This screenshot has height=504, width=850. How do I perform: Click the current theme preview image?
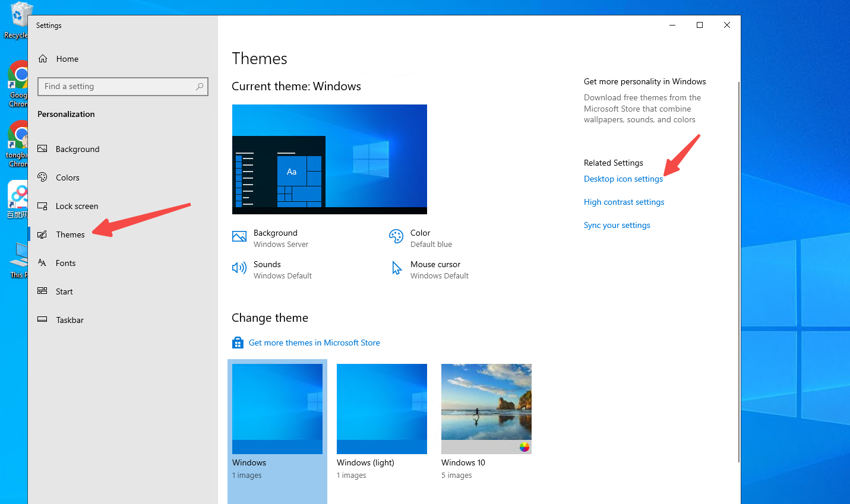330,159
